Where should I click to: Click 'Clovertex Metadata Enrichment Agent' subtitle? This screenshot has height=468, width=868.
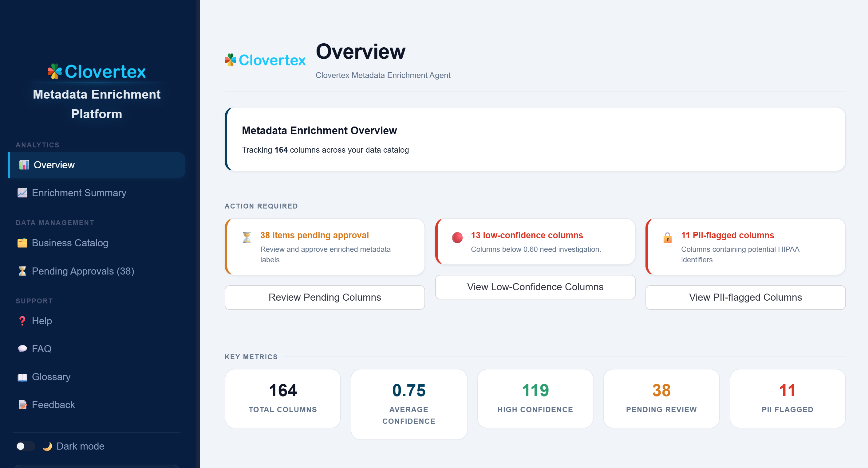coord(383,75)
